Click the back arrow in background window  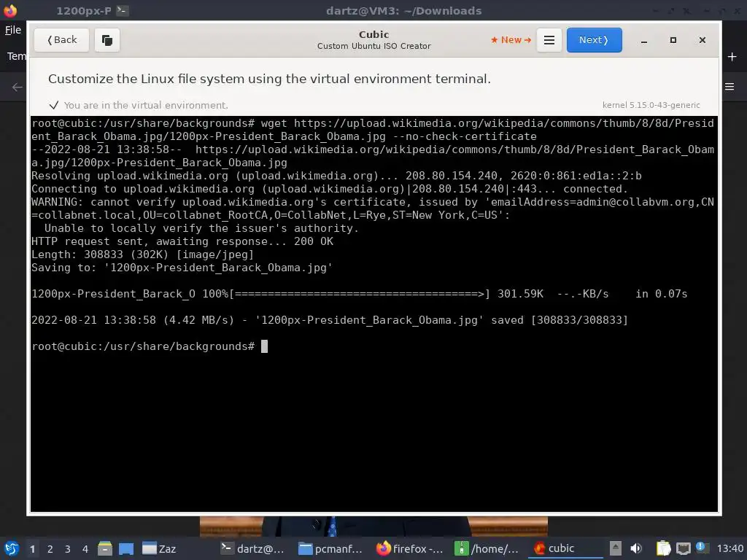(x=18, y=87)
